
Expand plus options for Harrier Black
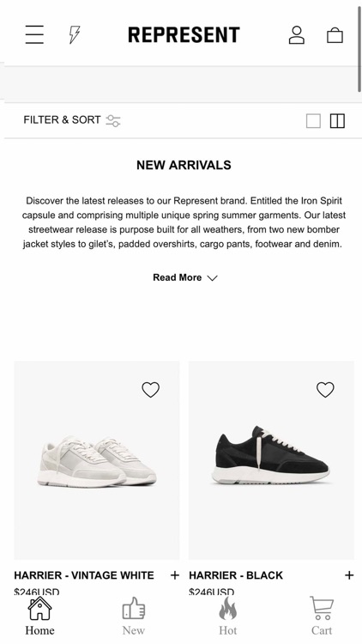click(349, 575)
